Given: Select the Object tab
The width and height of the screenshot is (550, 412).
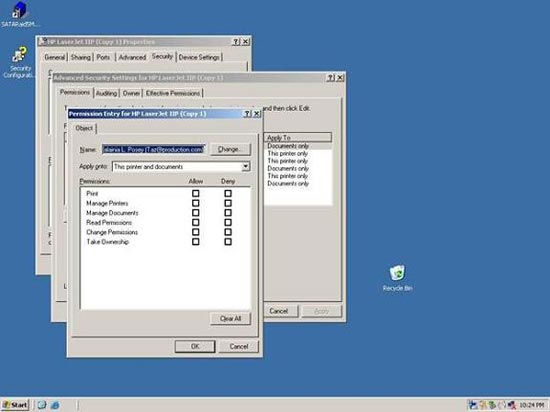Looking at the screenshot, I should click(x=84, y=128).
